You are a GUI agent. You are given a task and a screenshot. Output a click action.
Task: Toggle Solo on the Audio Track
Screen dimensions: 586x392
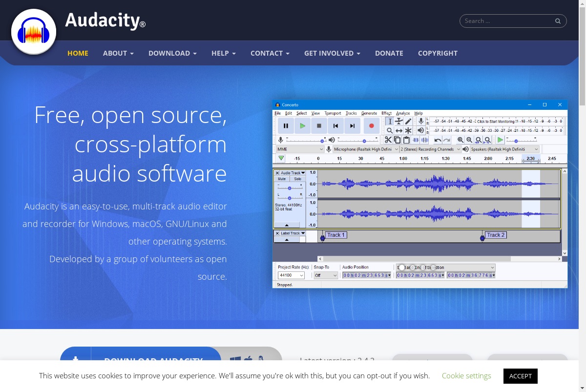297,179
